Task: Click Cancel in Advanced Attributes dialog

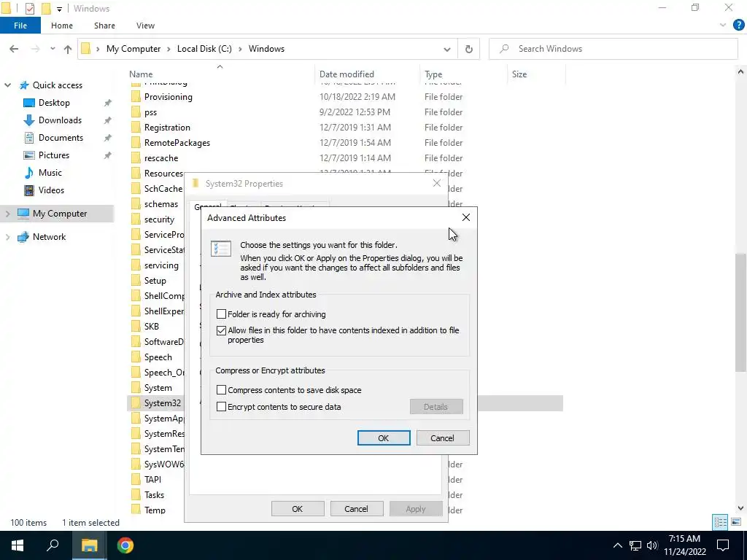Action: (x=443, y=438)
